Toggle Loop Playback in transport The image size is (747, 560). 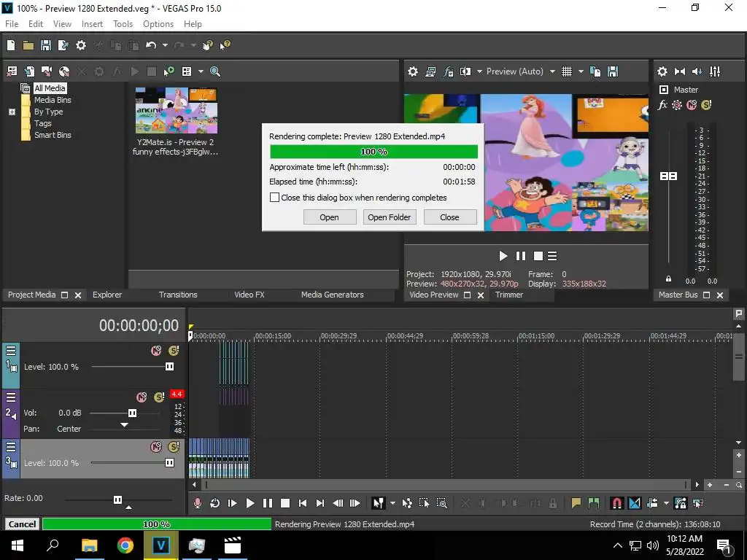[215, 503]
